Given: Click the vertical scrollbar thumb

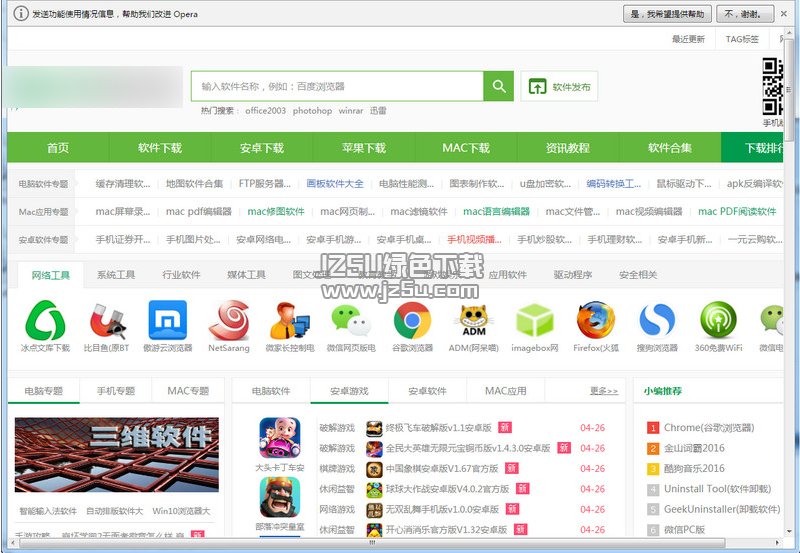Looking at the screenshot, I should pos(790,91).
